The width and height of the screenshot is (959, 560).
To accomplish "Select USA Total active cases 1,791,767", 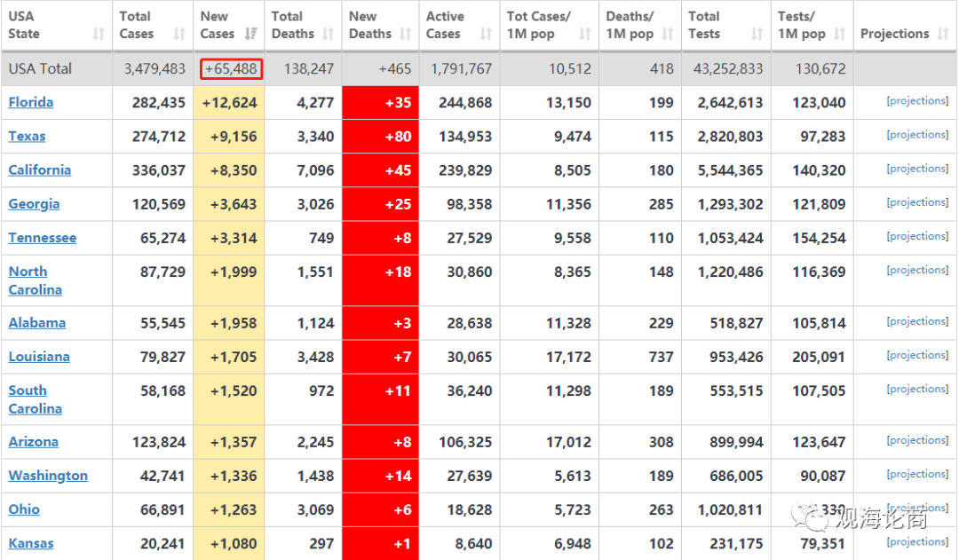I will click(462, 68).
